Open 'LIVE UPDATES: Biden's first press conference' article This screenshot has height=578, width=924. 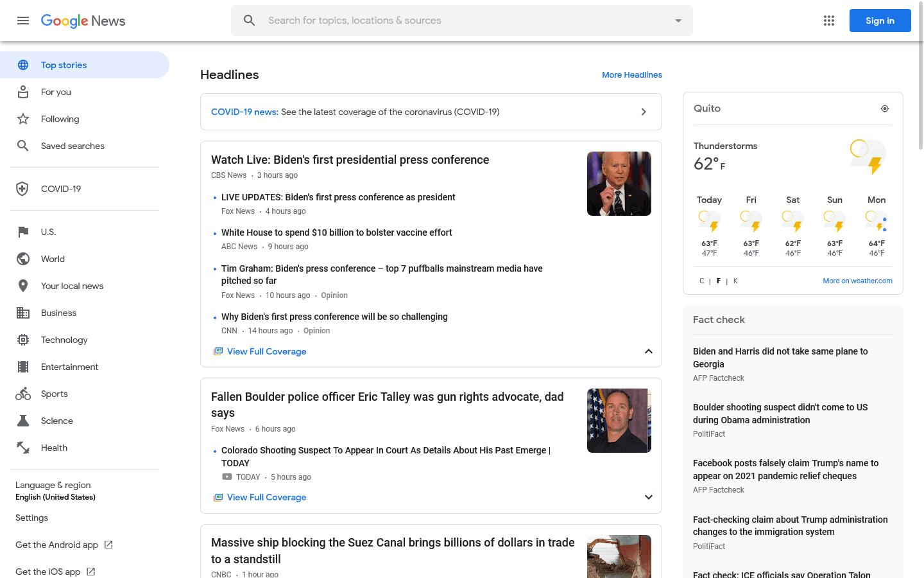click(338, 197)
